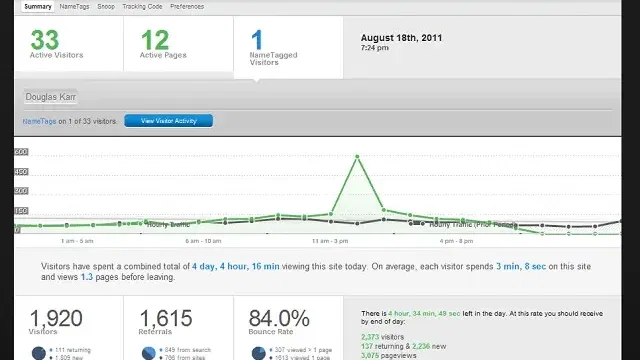Select the 12 Active Pages panel
Image resolution: width=640 pixels, height=360 pixels.
pos(178,44)
